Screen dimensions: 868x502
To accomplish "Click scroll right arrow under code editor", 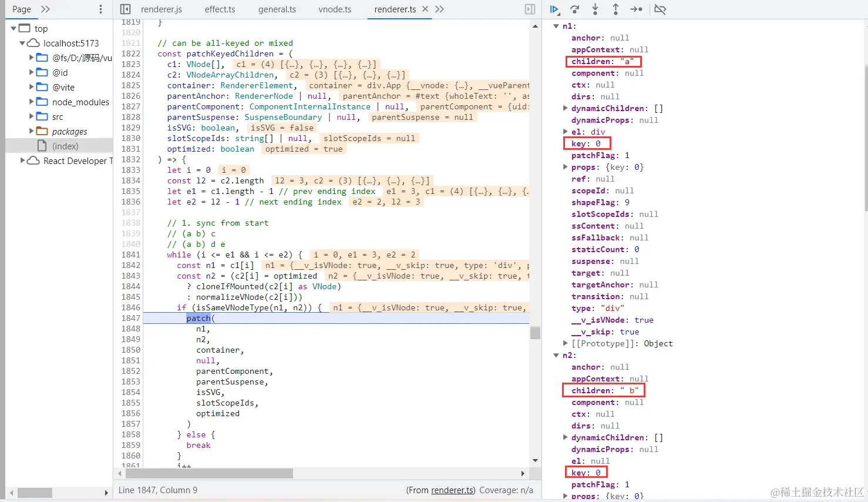I will coord(523,473).
